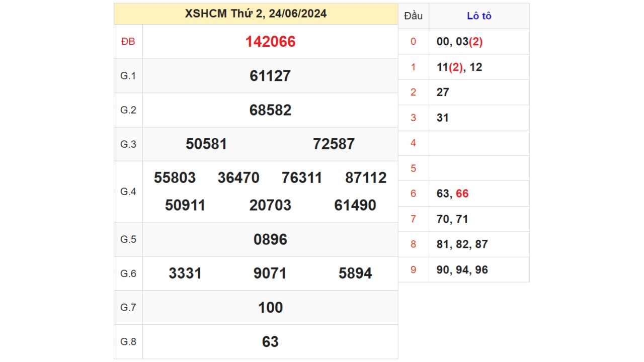This screenshot has width=644, height=362.
Task: Click the lô tô values 90, 94, 96
Action: pos(462,270)
